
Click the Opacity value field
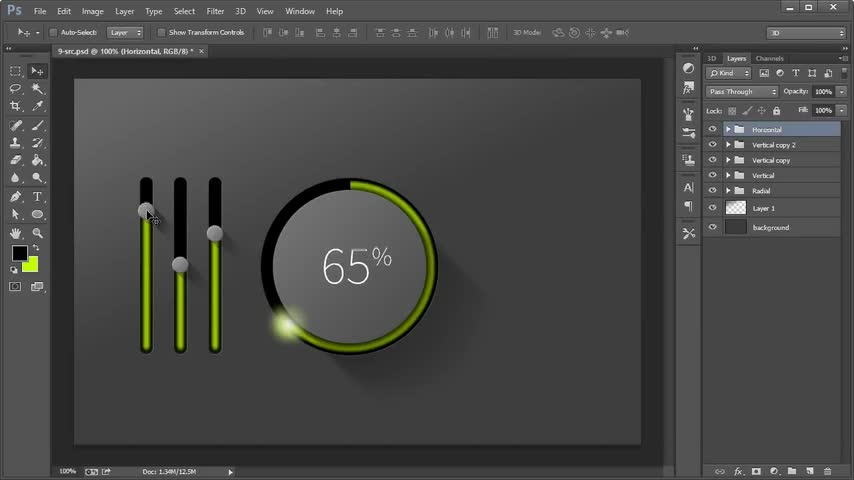tap(824, 92)
